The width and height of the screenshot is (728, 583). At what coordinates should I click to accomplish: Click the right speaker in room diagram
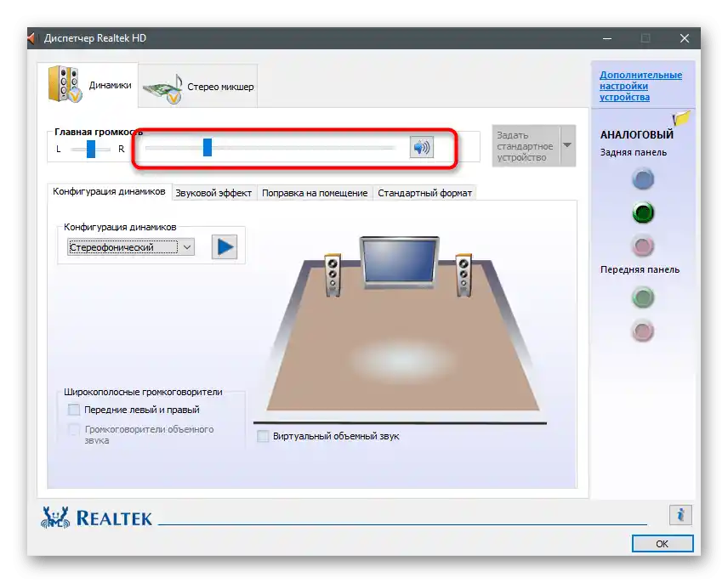click(464, 275)
